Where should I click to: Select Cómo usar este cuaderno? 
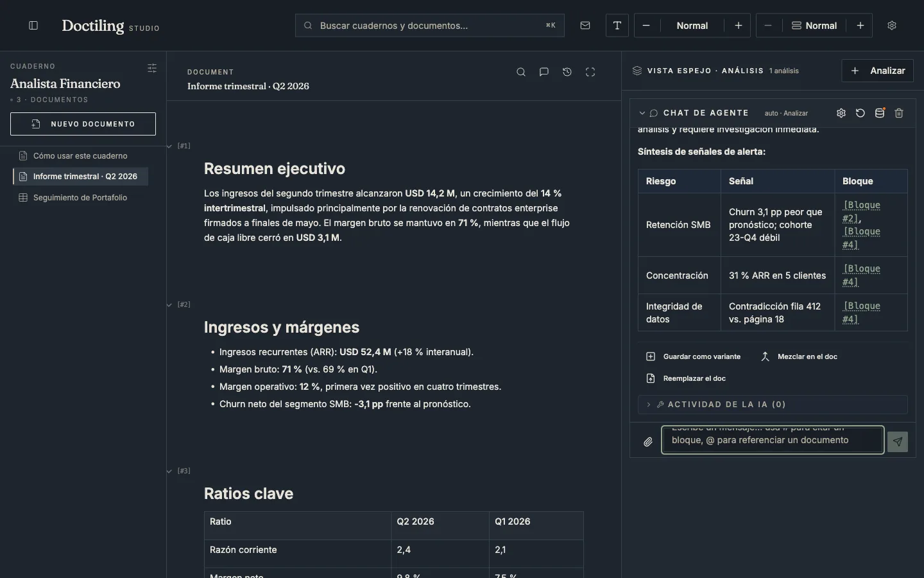80,156
